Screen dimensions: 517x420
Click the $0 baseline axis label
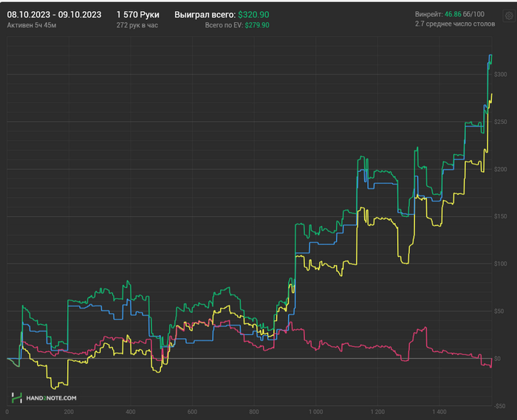point(498,359)
